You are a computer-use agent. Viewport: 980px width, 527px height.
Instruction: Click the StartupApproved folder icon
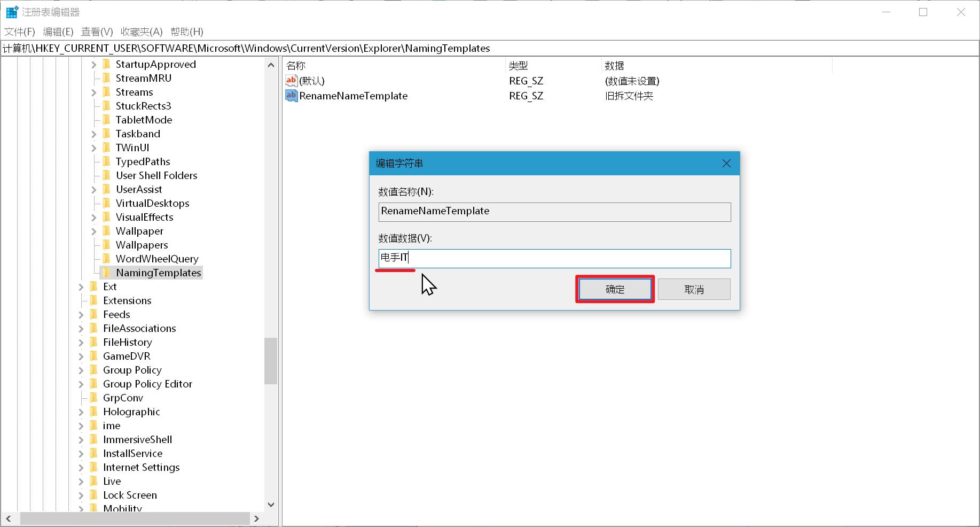[x=106, y=64]
